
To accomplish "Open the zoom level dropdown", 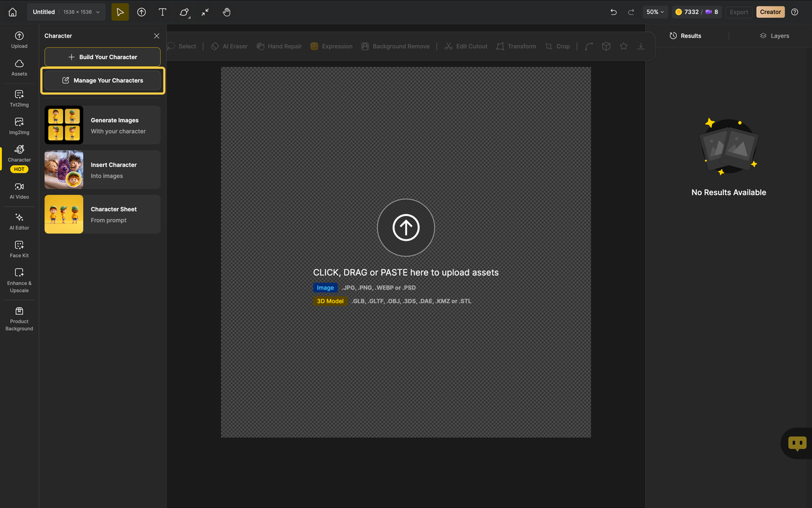I will (x=655, y=11).
